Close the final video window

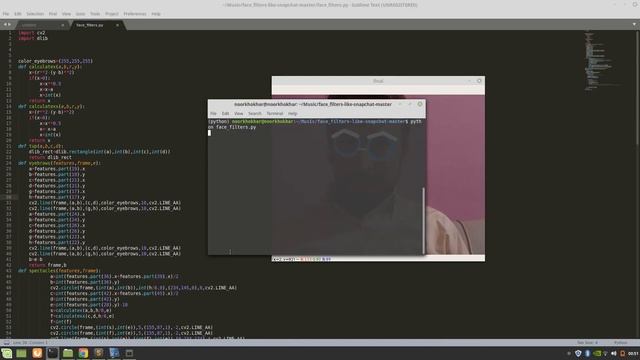pyautogui.click(x=479, y=81)
